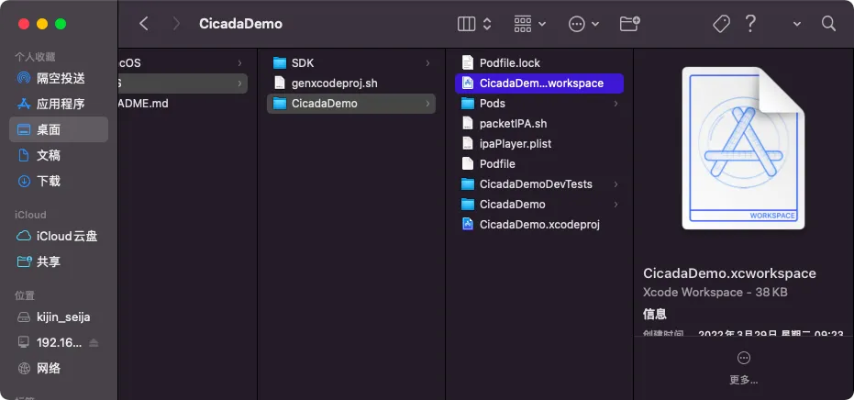The image size is (854, 400).
Task: Select the Podfile.lock file
Action: coord(509,63)
